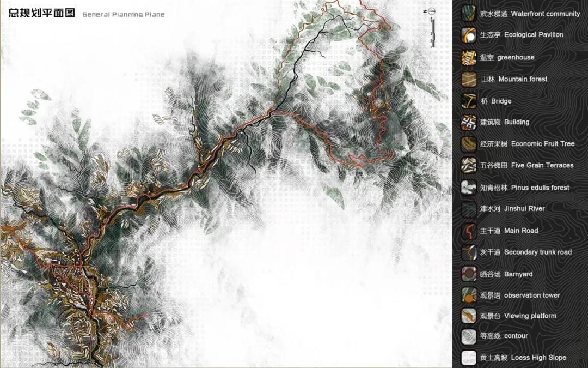Select the Mountain forest legend swatch
Screen dimensions: 588x368
[x=469, y=79]
